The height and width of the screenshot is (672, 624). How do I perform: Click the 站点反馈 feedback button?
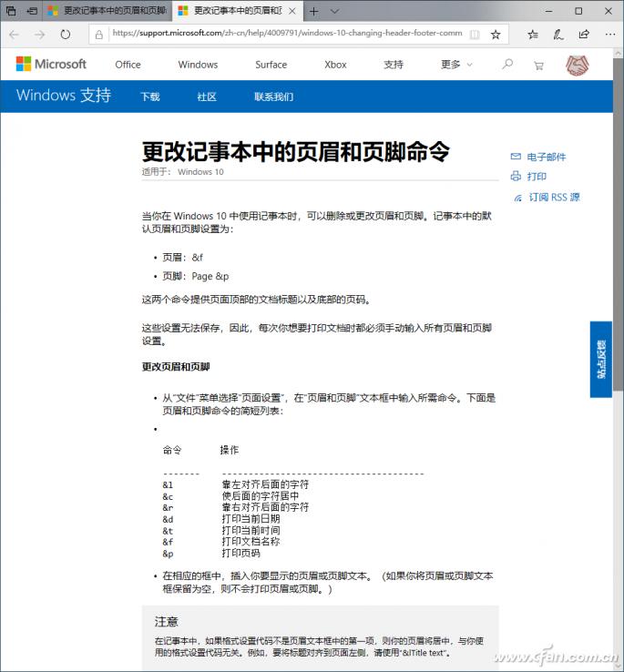coord(600,359)
